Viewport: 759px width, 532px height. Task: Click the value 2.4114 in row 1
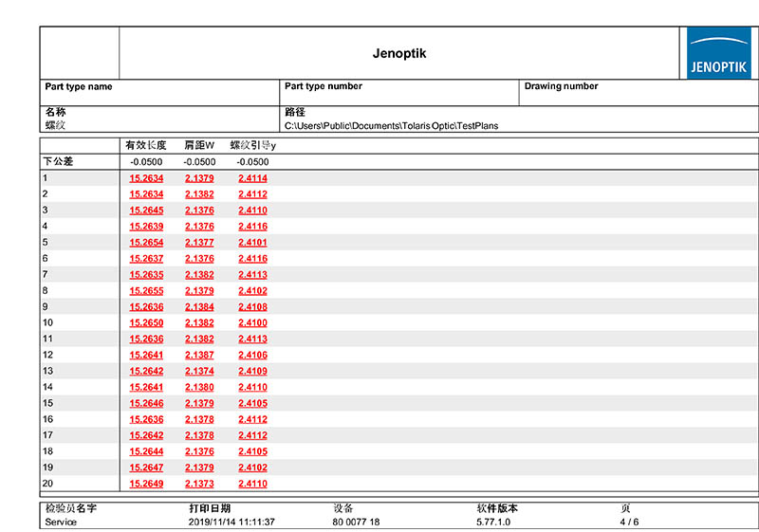252,178
